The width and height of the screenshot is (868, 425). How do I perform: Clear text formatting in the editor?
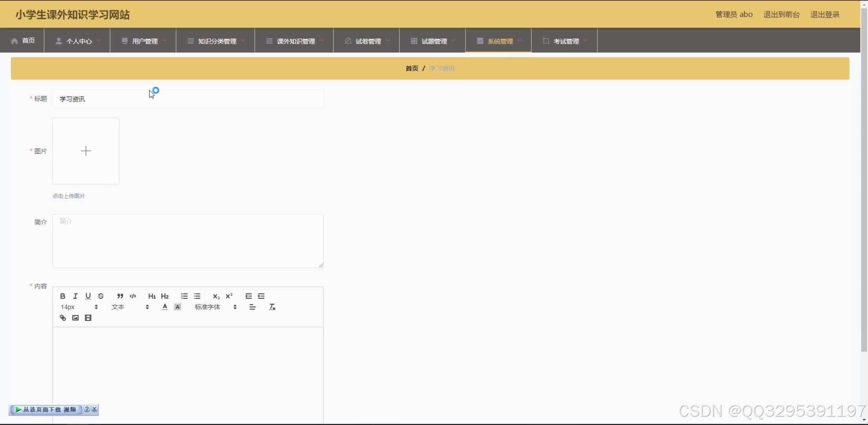click(x=272, y=307)
